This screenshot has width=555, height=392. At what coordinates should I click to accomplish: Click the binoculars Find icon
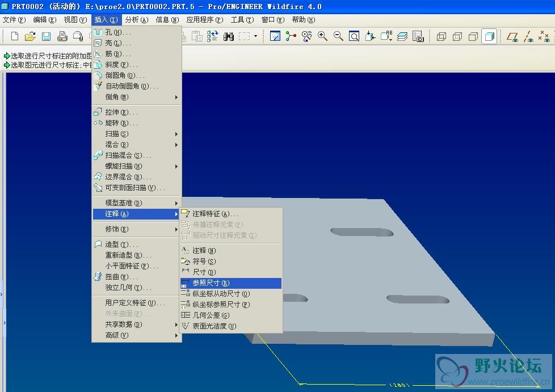coord(228,36)
